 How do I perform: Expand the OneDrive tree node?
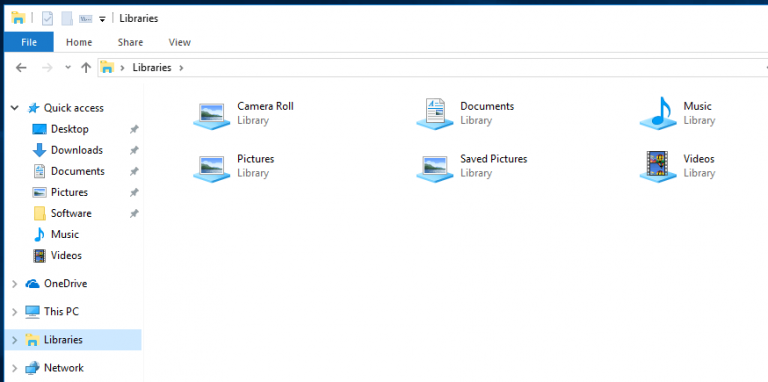tap(15, 284)
